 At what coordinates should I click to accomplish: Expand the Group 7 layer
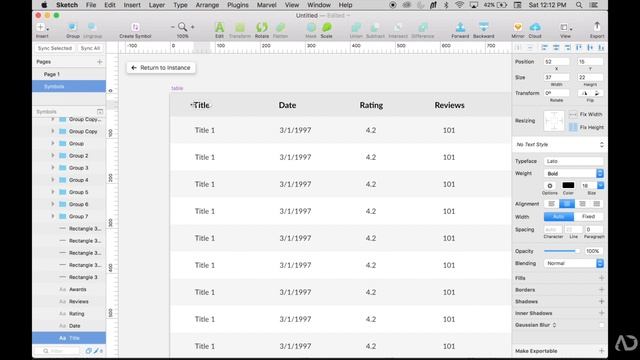[53, 216]
